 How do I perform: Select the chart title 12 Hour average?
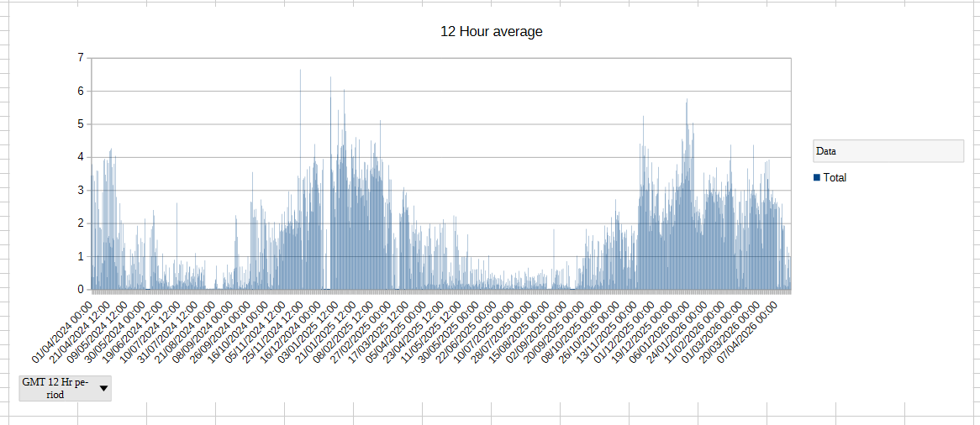point(491,32)
